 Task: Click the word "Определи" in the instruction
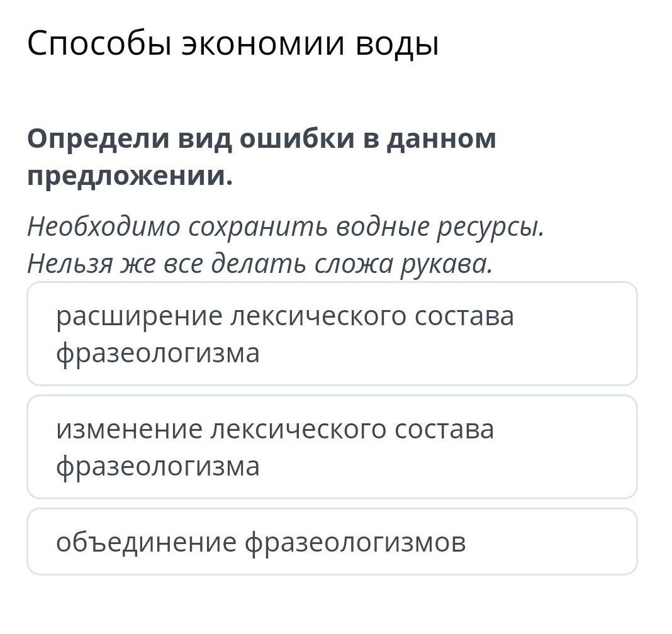pyautogui.click(x=96, y=139)
